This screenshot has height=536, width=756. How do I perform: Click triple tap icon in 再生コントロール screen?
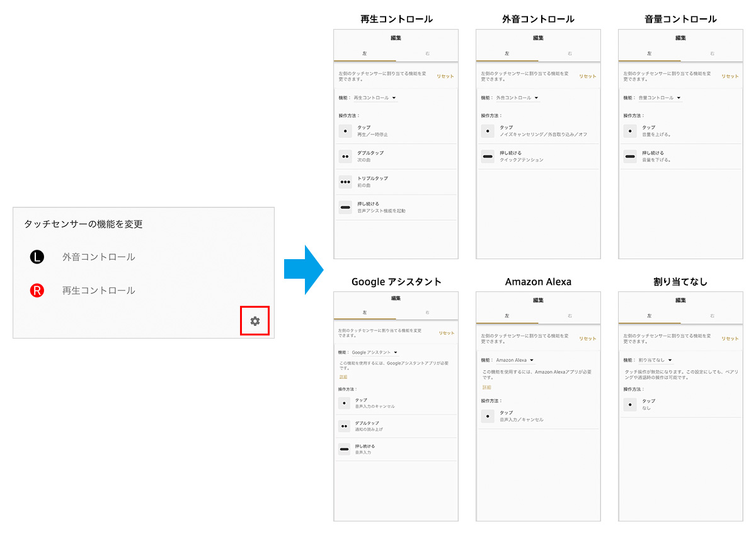pos(345,182)
